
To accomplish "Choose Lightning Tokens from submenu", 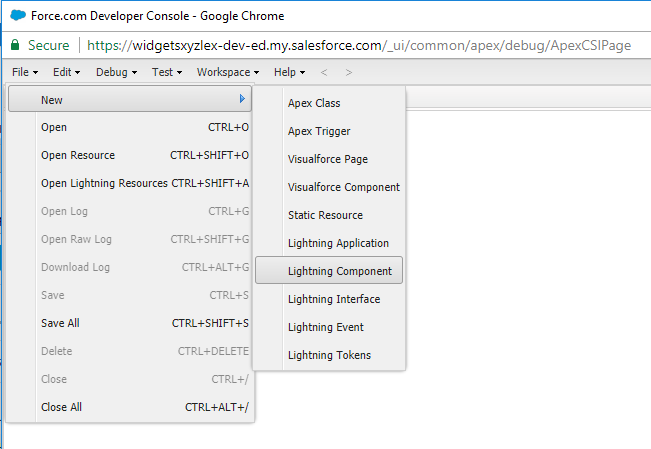I will 329,355.
